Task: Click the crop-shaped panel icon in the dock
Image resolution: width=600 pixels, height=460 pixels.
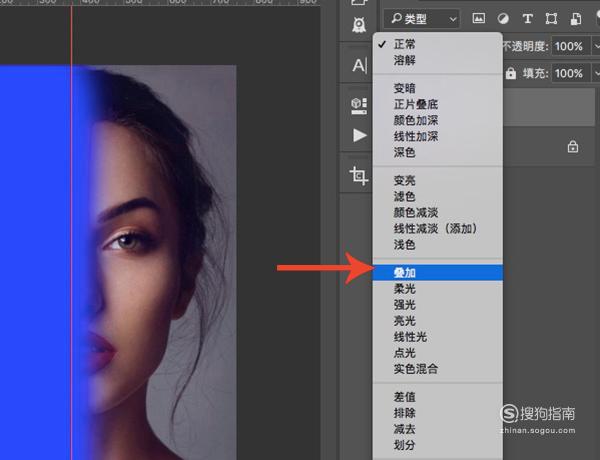Action: click(359, 176)
